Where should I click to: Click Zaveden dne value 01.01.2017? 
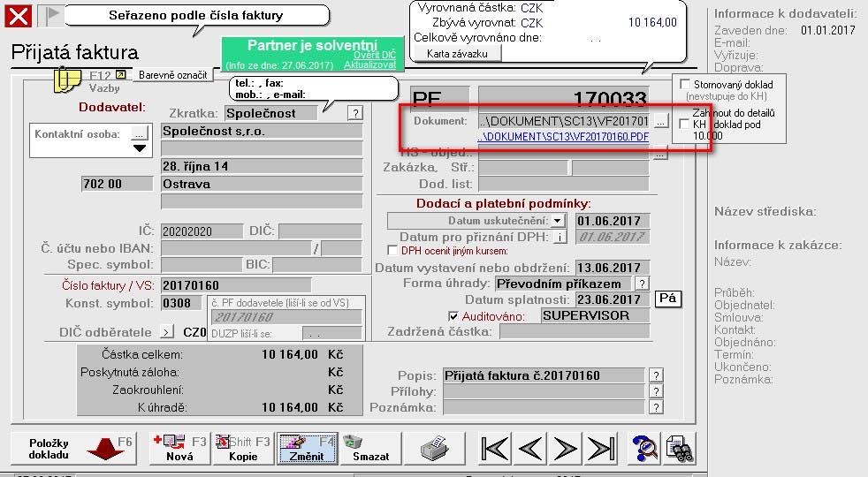point(827,30)
